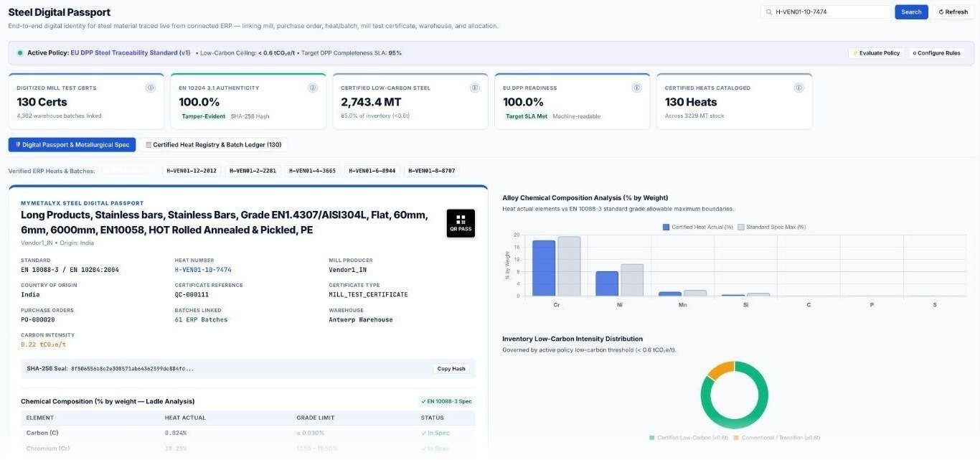Select heat chip H-VEN01-4-3665
The height and width of the screenshot is (460, 980).
pos(313,171)
